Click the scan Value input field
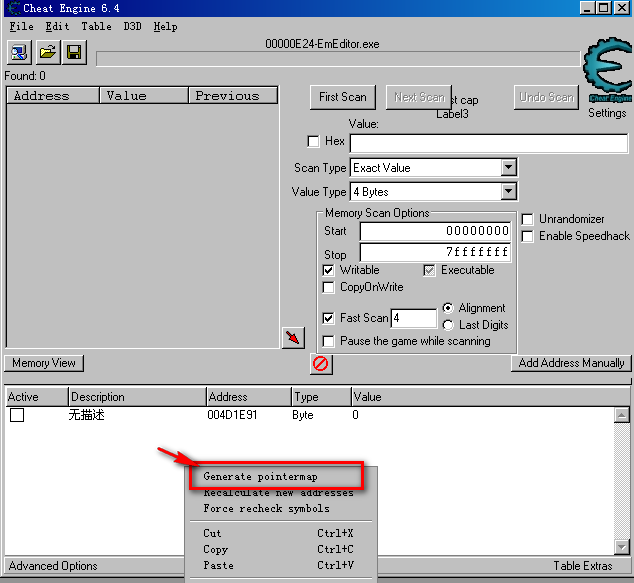The image size is (634, 583). tap(489, 144)
